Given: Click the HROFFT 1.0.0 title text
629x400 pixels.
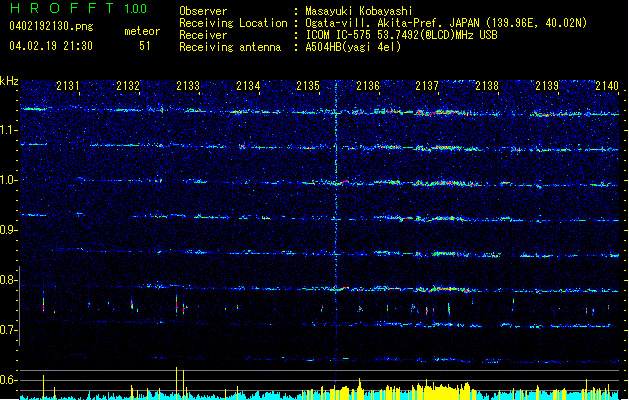Looking at the screenshot, I should (x=79, y=8).
